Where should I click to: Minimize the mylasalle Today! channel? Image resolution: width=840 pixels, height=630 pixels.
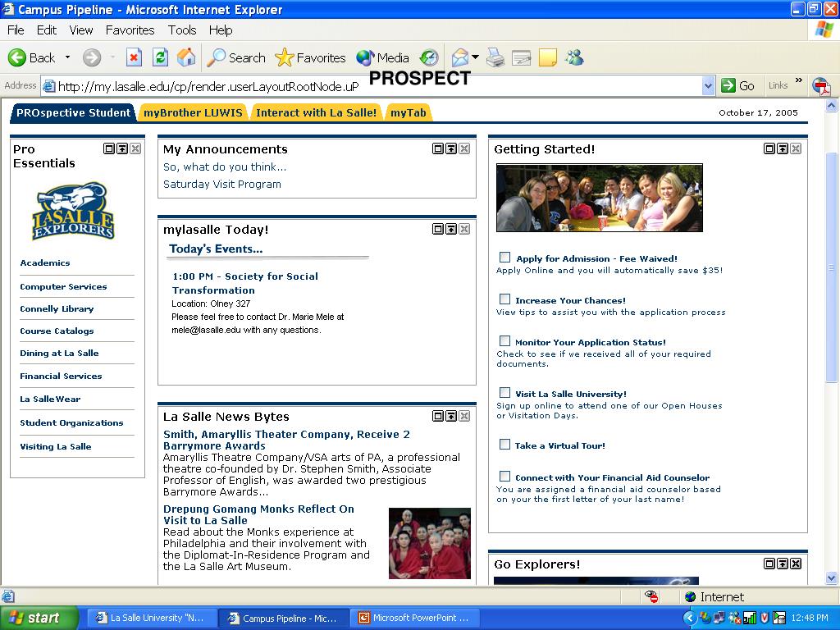coord(451,229)
